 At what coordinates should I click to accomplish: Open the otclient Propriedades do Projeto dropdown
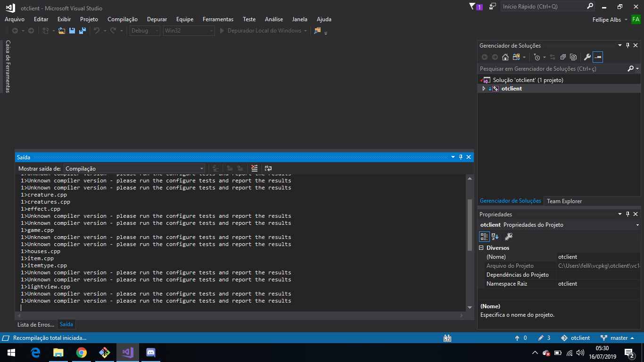(637, 225)
